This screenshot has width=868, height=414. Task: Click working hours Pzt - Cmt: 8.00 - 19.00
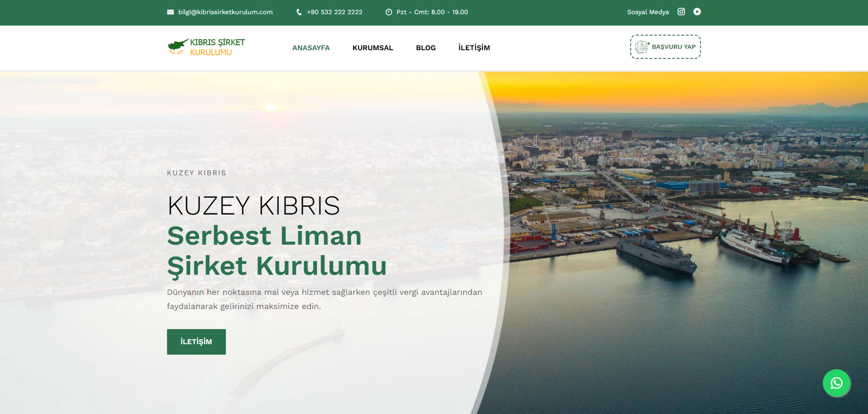click(x=432, y=12)
